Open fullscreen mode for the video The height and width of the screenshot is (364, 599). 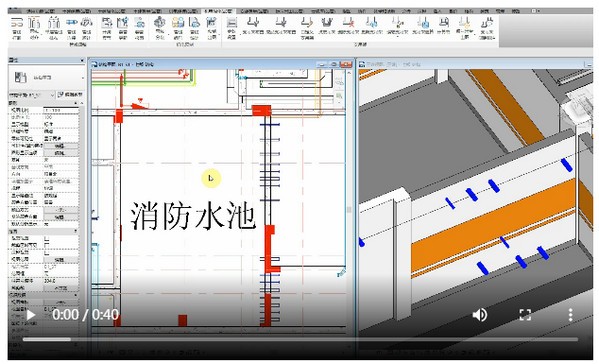(525, 315)
